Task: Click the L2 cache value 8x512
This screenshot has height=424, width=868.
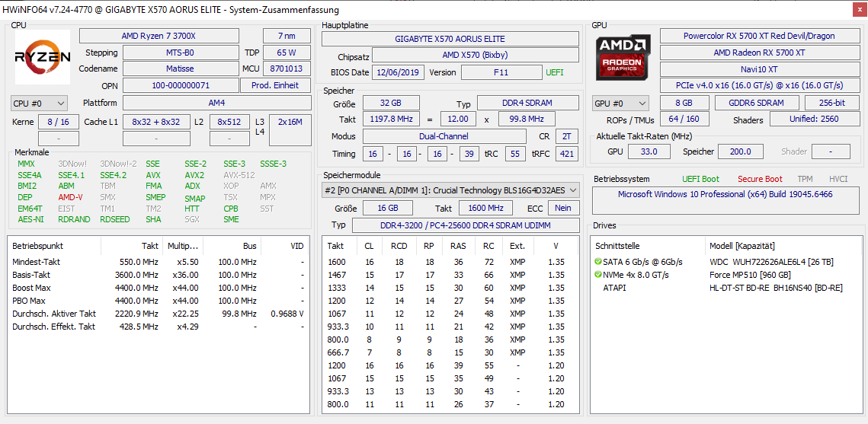Action: coord(229,122)
